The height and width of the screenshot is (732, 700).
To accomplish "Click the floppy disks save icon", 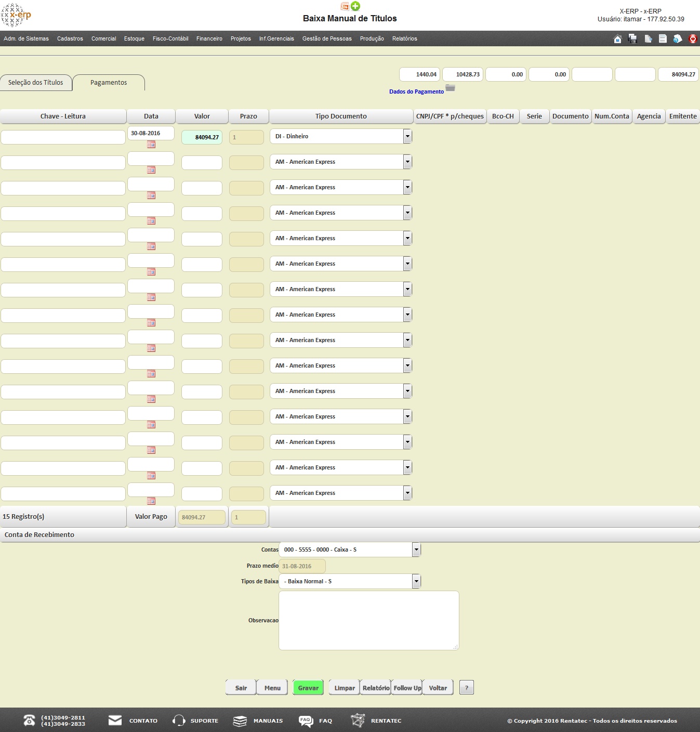I will 632,38.
